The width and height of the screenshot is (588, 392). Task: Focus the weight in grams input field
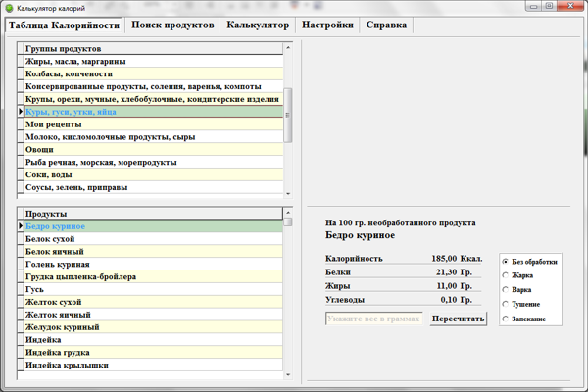(374, 318)
